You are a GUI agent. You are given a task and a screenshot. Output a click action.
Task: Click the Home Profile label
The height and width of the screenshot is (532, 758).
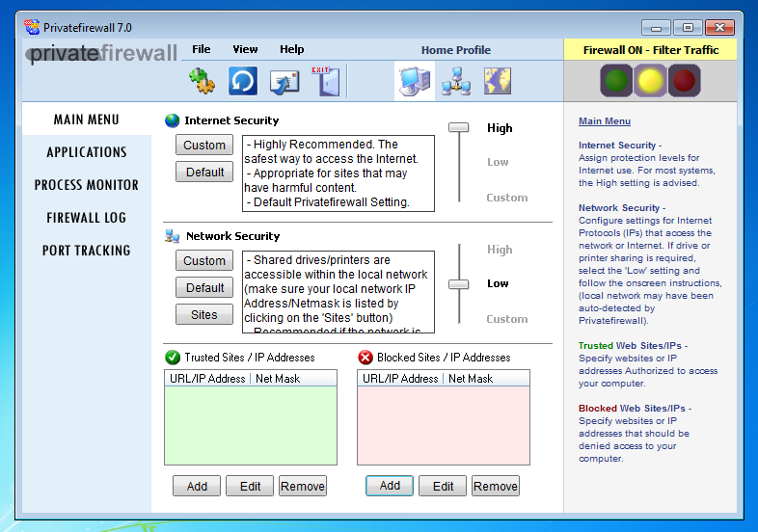click(456, 50)
